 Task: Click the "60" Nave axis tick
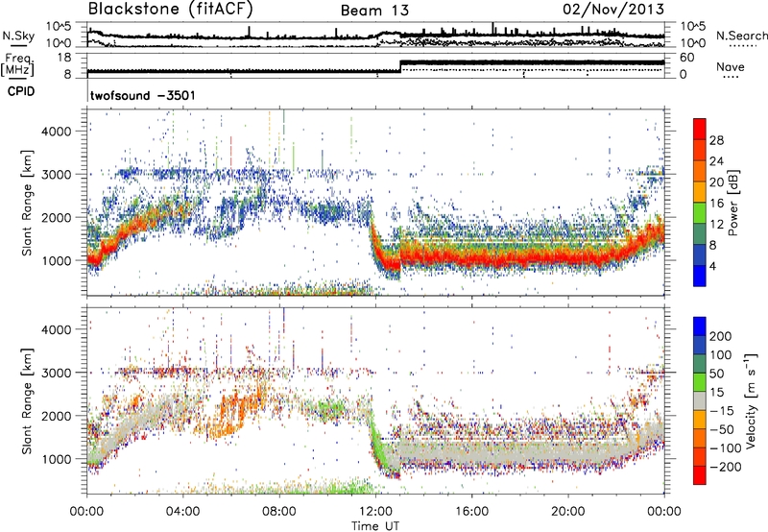687,58
